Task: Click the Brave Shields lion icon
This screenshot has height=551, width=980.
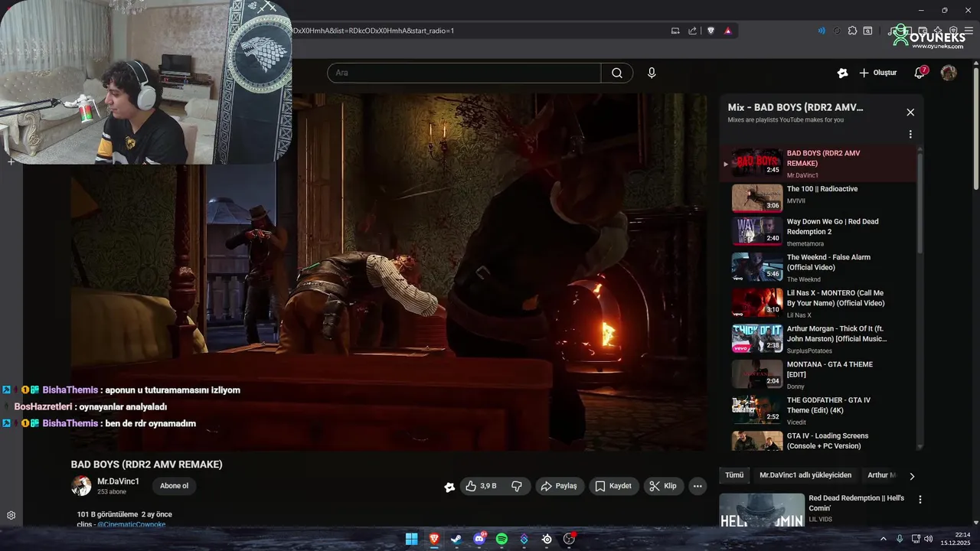Action: tap(710, 31)
